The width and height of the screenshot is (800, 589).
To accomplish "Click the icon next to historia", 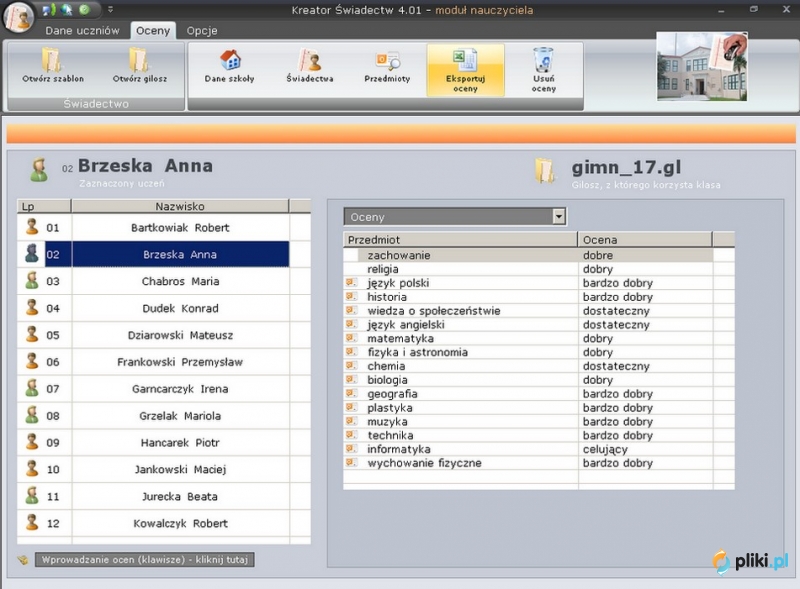I will pyautogui.click(x=351, y=296).
